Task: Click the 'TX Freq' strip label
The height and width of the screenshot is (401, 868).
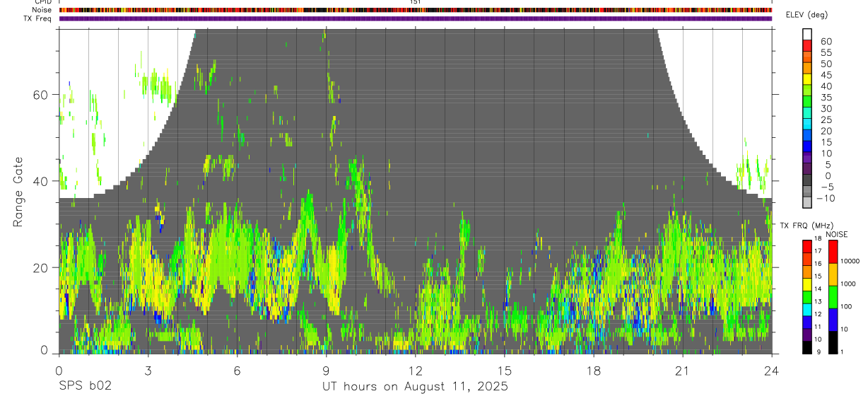Action: click(37, 18)
